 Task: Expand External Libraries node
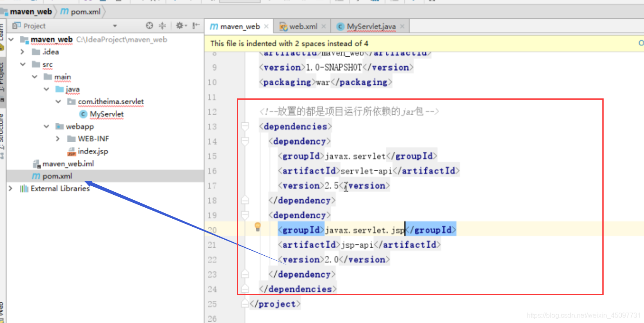pos(11,188)
